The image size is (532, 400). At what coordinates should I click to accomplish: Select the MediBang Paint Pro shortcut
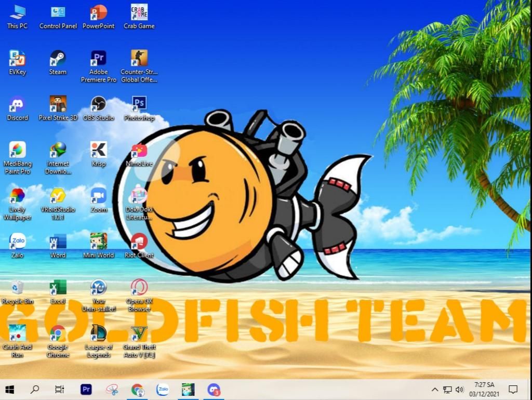[17, 158]
